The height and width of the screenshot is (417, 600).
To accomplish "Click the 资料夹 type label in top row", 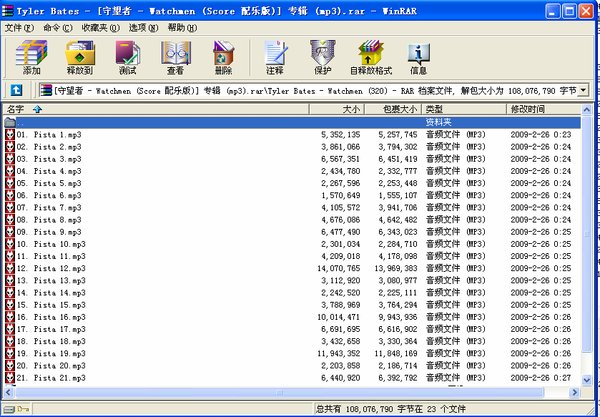I will (x=439, y=122).
